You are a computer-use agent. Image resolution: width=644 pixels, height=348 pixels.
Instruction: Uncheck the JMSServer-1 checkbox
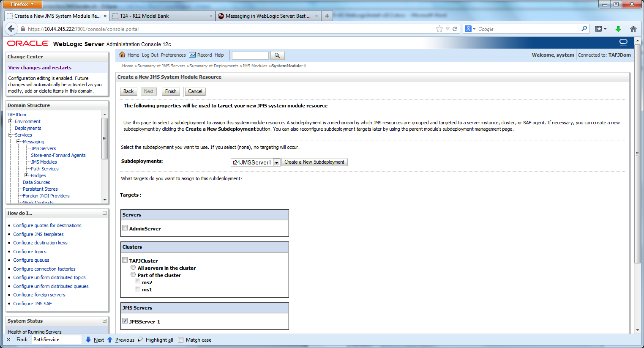[x=125, y=321]
